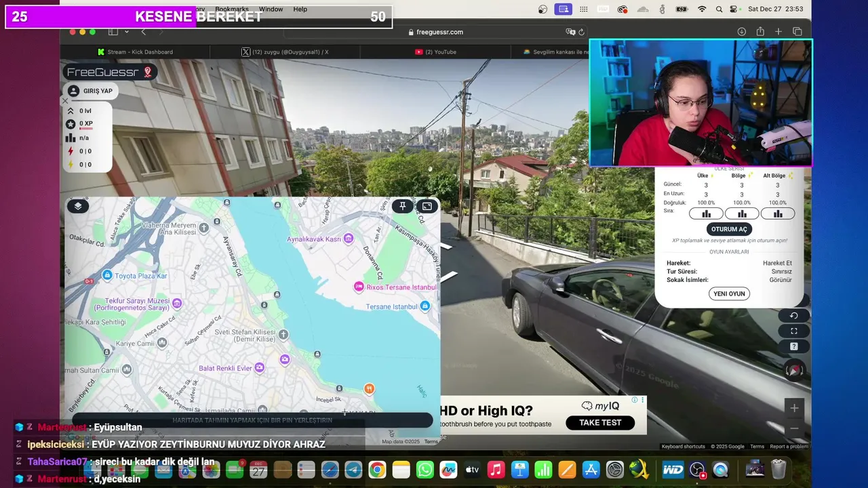Start a new game with YENİ OYUN

point(729,293)
